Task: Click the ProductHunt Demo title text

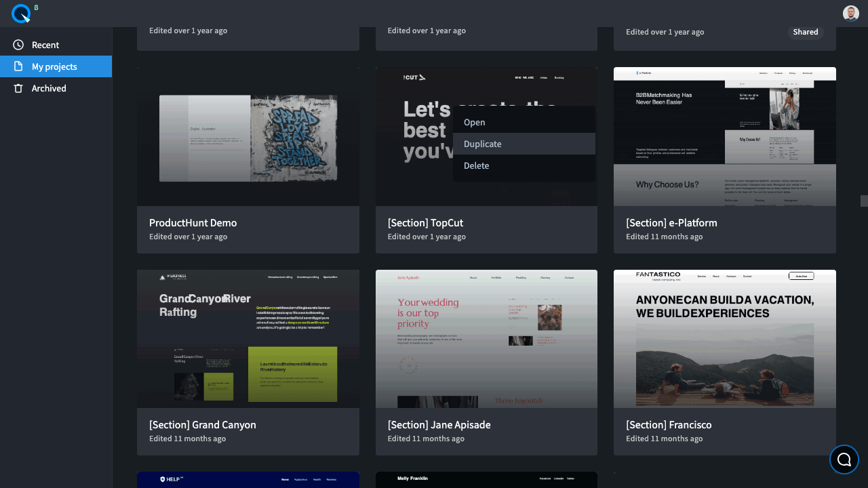Action: pos(193,223)
